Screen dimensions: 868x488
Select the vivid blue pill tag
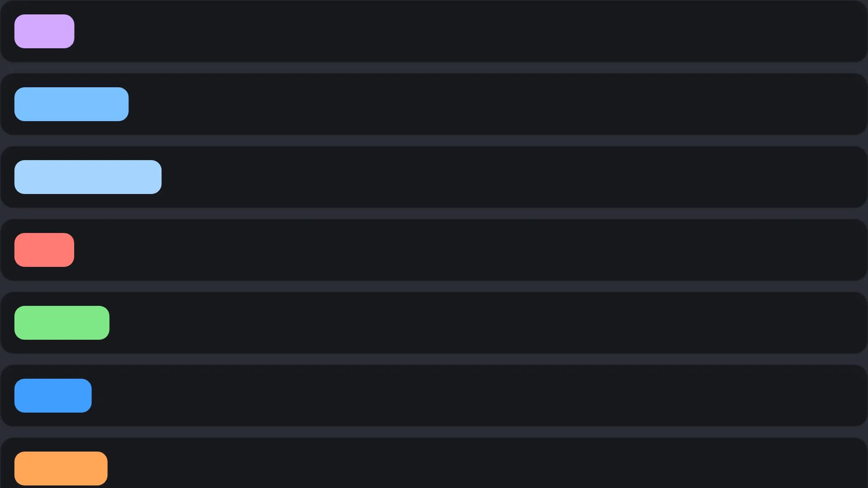click(x=53, y=396)
